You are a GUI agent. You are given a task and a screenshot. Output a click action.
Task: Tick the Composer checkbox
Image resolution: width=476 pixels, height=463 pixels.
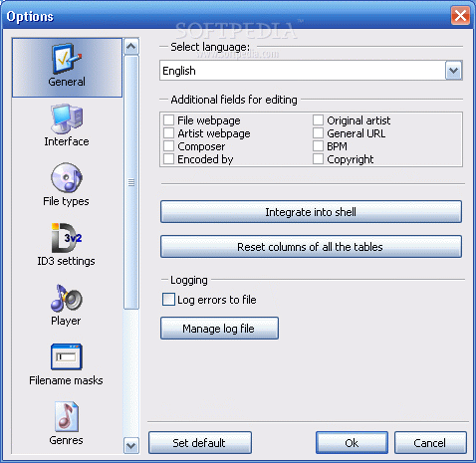point(168,146)
